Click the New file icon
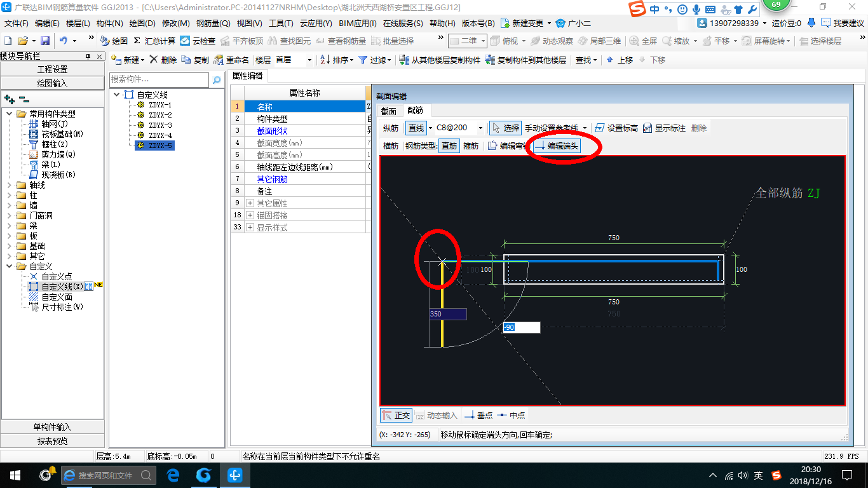 8,41
